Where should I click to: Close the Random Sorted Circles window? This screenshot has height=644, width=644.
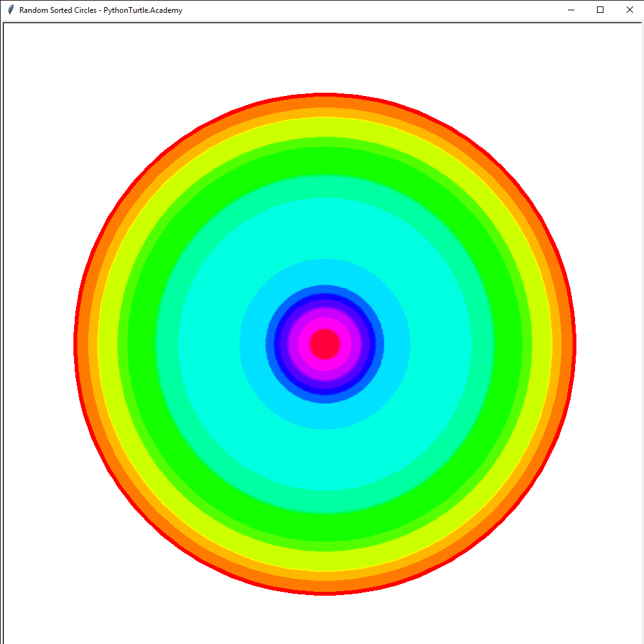tap(629, 10)
